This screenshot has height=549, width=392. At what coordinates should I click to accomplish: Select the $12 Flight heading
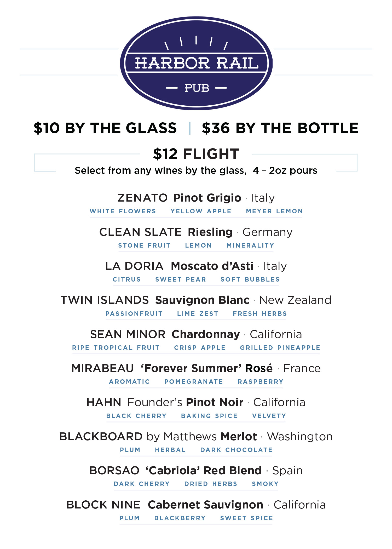click(196, 154)
